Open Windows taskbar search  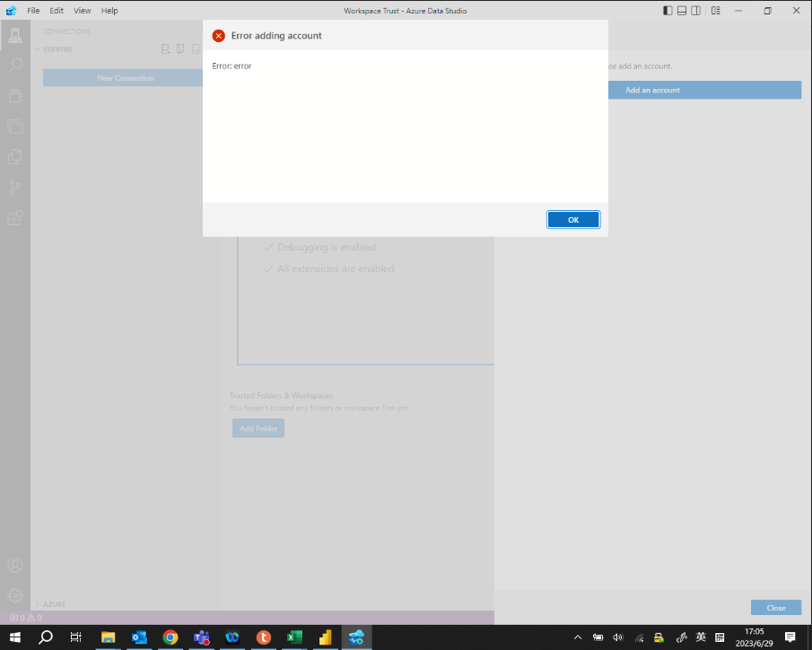pyautogui.click(x=46, y=637)
